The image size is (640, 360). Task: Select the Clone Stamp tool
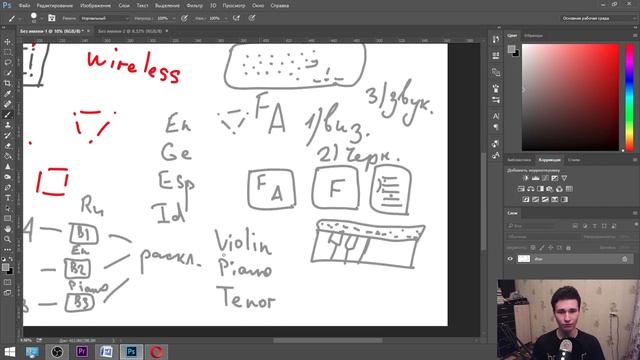pyautogui.click(x=7, y=125)
